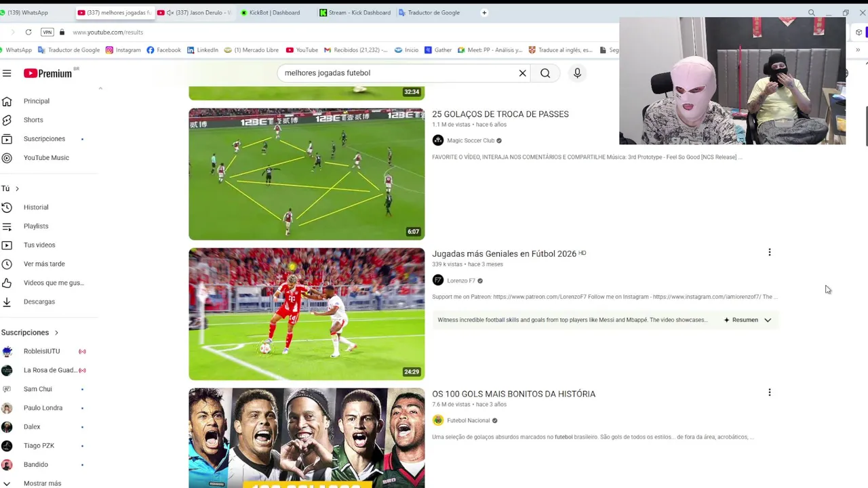Click the magnifier search button
The height and width of the screenshot is (488, 868).
[545, 73]
